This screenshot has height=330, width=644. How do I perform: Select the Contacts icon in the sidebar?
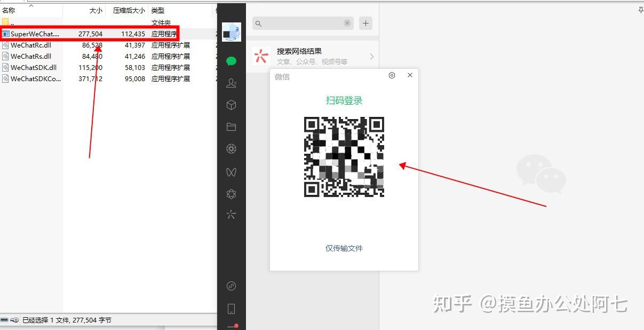point(231,83)
